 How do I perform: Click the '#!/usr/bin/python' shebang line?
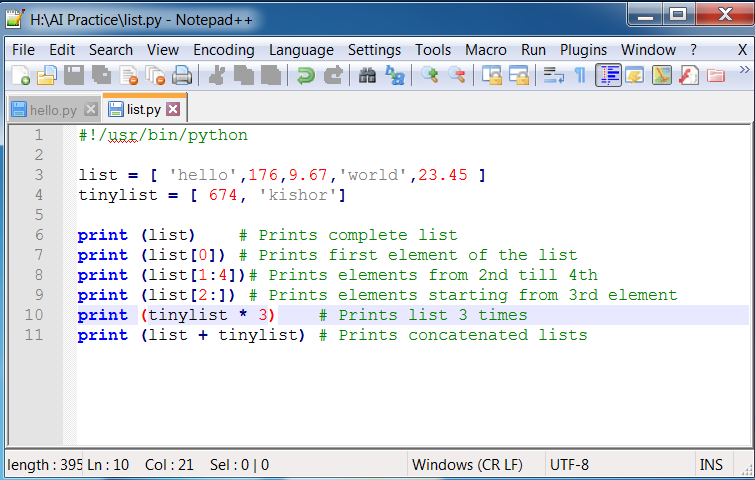pyautogui.click(x=163, y=135)
